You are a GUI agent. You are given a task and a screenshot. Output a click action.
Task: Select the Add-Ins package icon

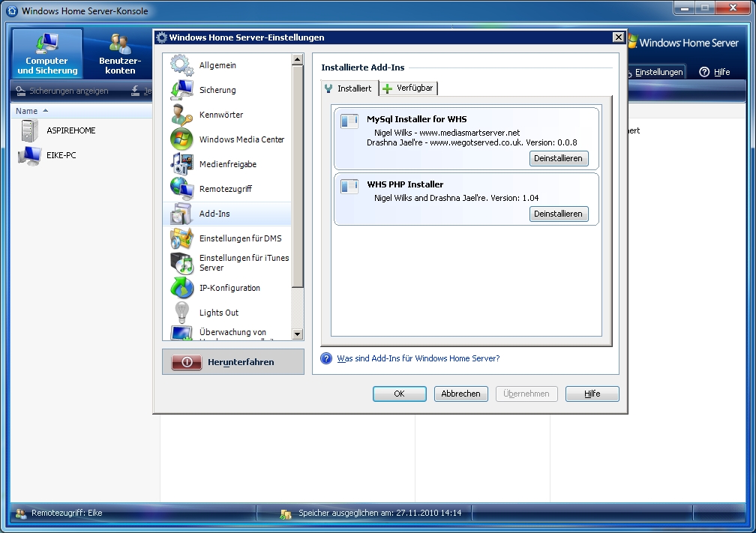coord(181,214)
